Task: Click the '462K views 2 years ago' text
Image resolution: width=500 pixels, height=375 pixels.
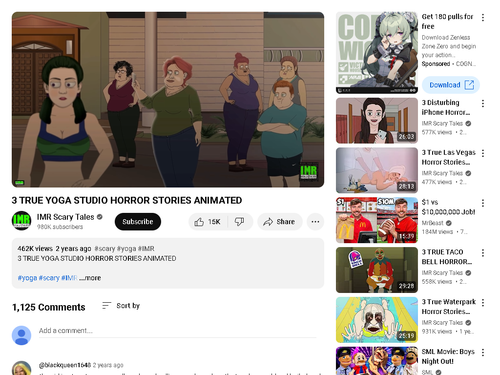Action: tap(54, 249)
